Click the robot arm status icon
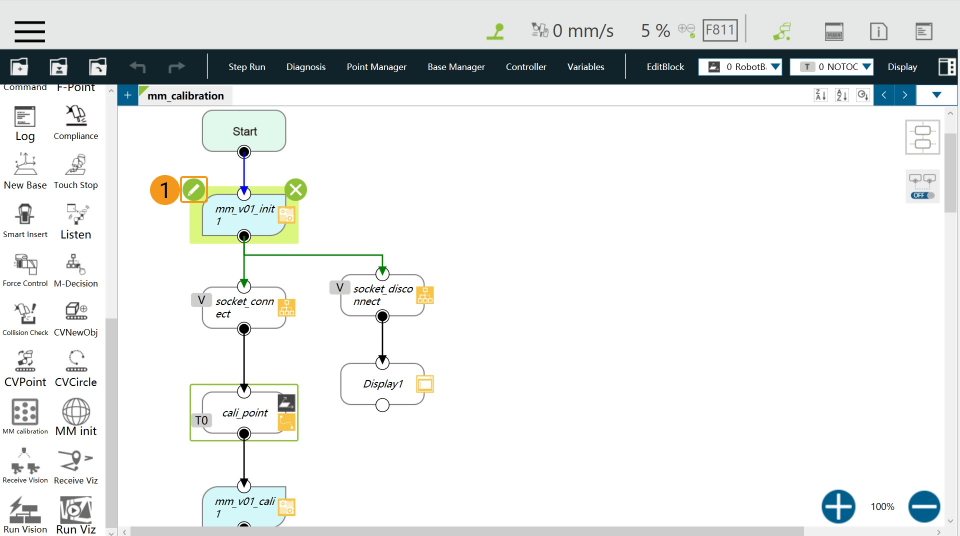Image resolution: width=960 pixels, height=536 pixels. pos(539,30)
